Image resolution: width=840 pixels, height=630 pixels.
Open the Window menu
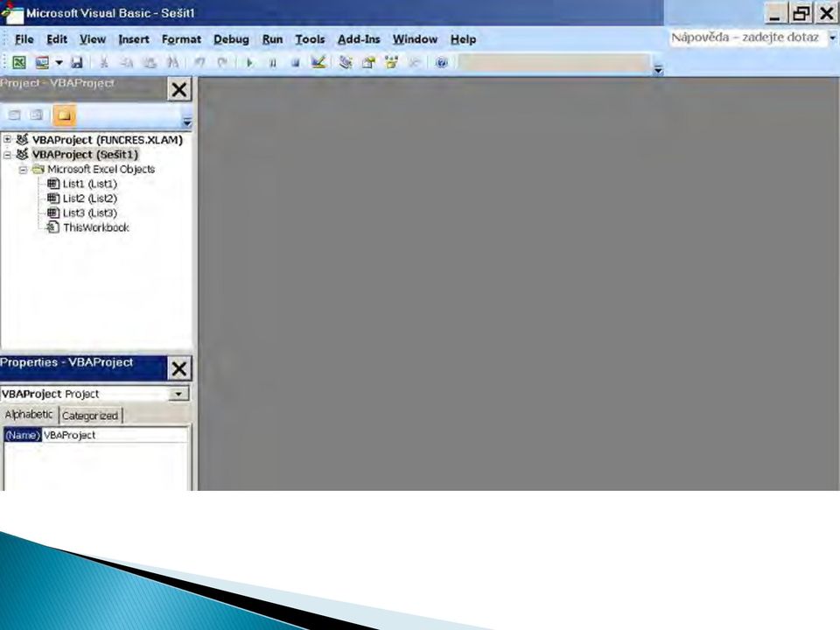click(x=415, y=39)
